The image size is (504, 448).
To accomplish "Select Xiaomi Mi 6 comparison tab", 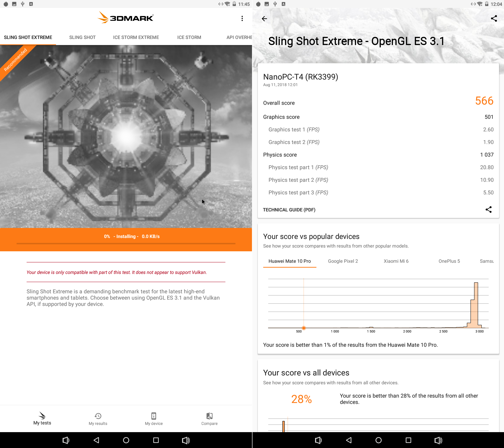I will tap(396, 261).
